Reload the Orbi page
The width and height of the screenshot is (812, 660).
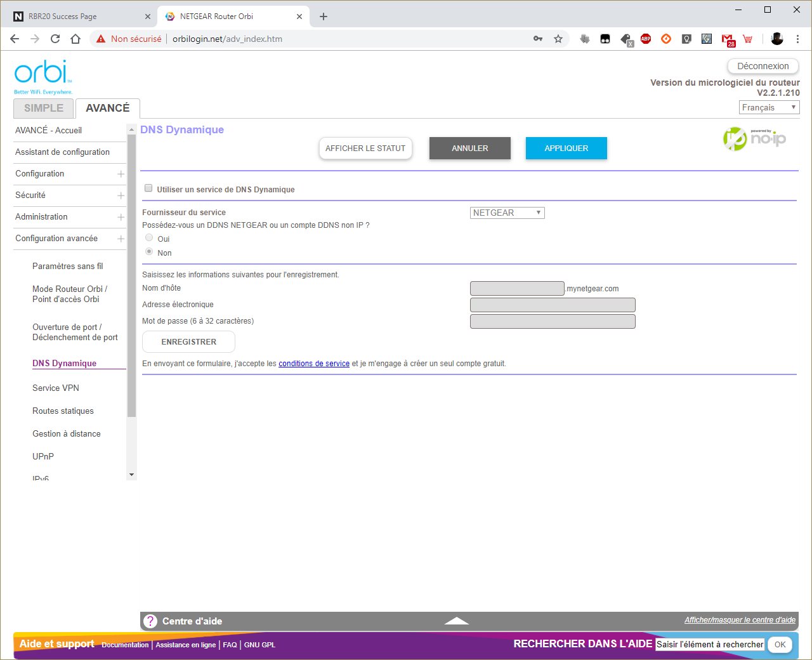[x=55, y=39]
